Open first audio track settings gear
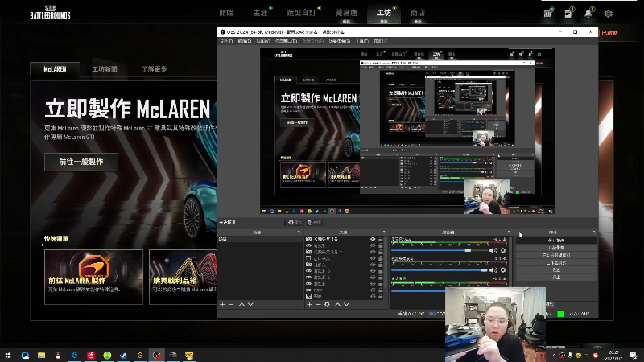Screen dimensions: 644x362 pos(503,250)
